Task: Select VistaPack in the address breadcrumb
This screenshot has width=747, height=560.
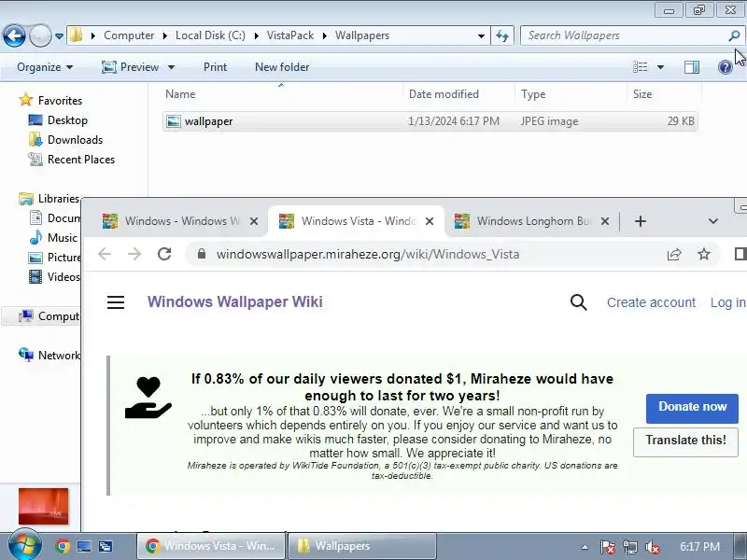Action: coord(290,35)
